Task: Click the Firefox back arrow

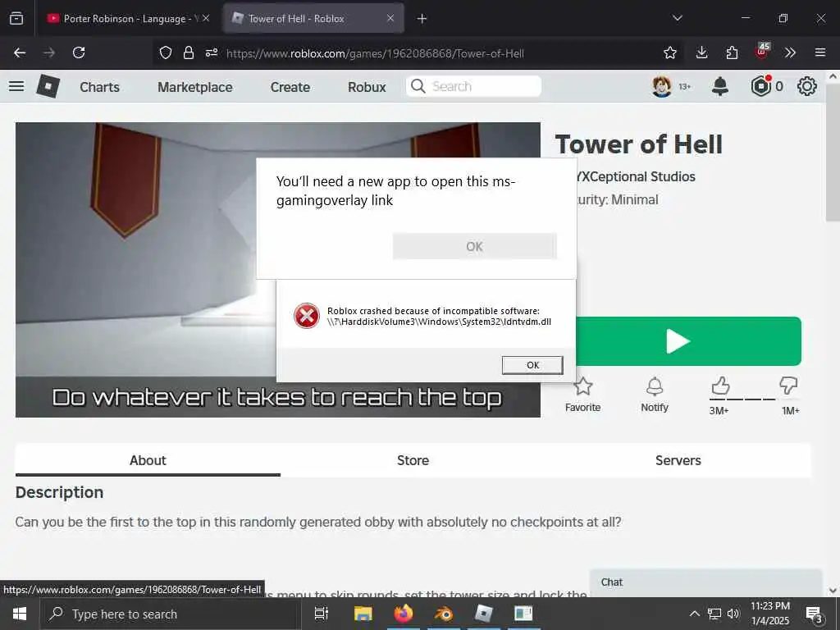Action: click(20, 52)
